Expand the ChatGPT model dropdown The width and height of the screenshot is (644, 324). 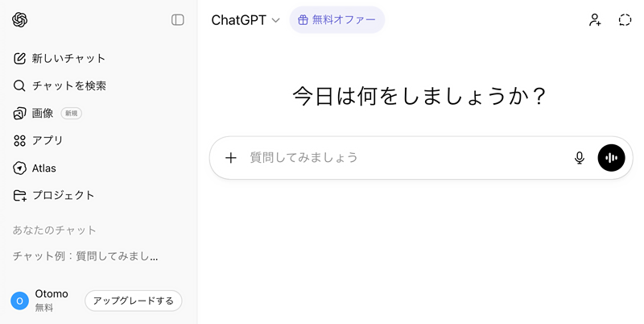[246, 20]
